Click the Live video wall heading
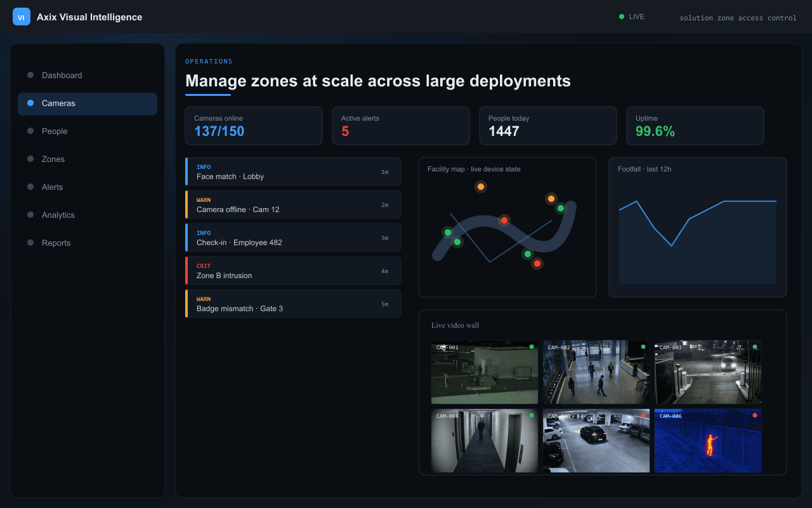Viewport: 812px width, 508px height. point(455,325)
